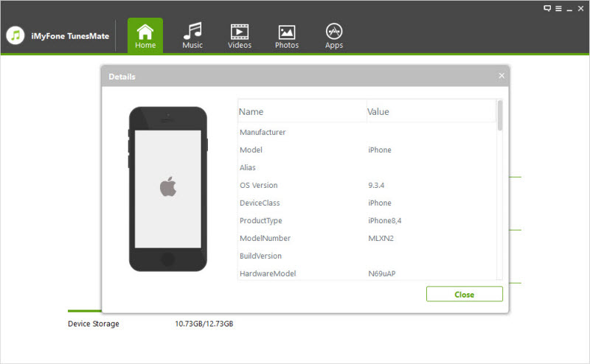Close the TunesMate application window
The height and width of the screenshot is (364, 590).
point(580,8)
